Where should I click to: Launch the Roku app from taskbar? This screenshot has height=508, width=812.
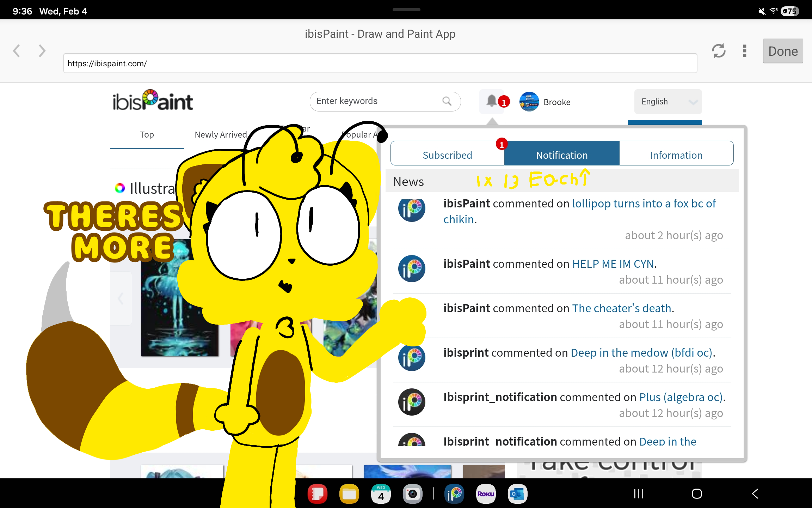pos(486,494)
